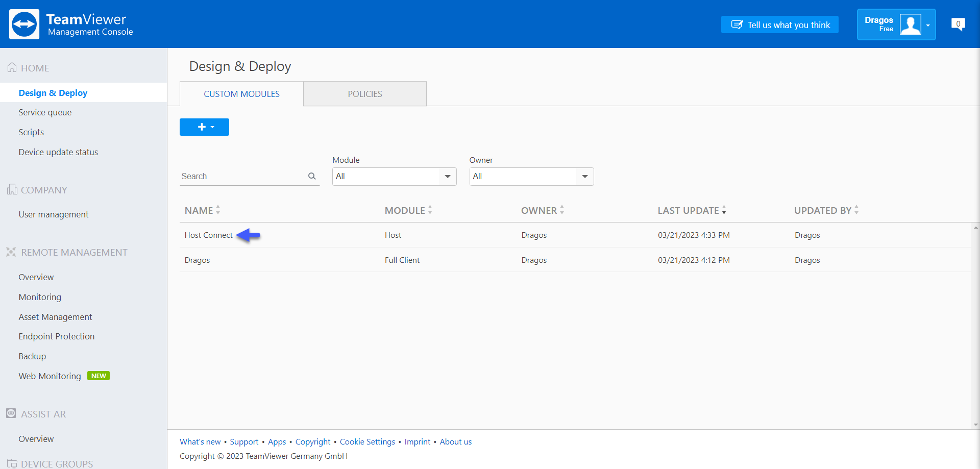This screenshot has height=469, width=980.
Task: Click the search magnifier icon
Action: click(312, 176)
